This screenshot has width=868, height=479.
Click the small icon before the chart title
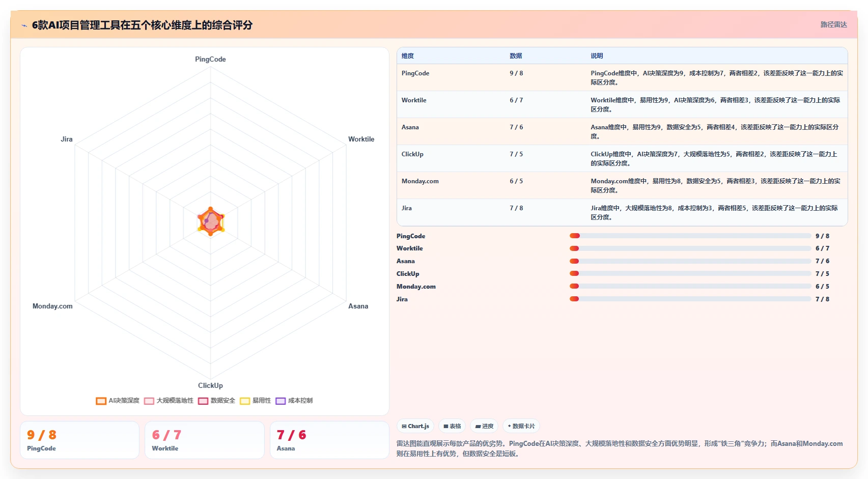coord(24,25)
